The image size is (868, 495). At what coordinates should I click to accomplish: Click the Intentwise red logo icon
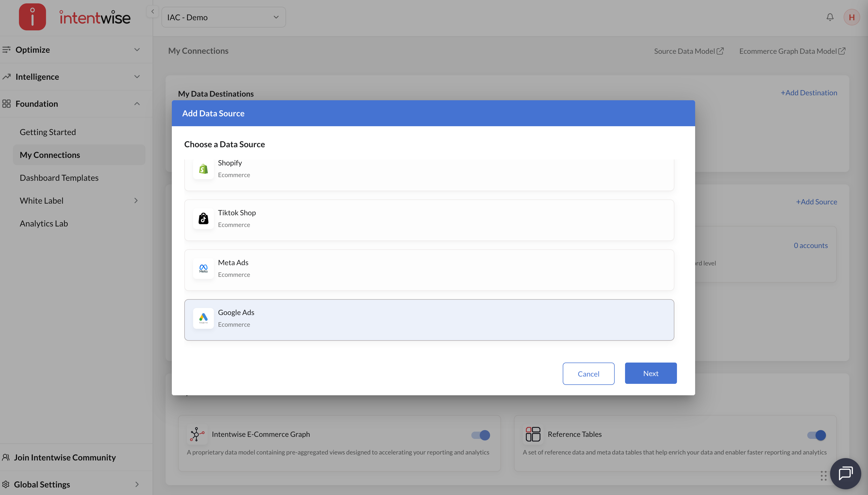tap(32, 17)
